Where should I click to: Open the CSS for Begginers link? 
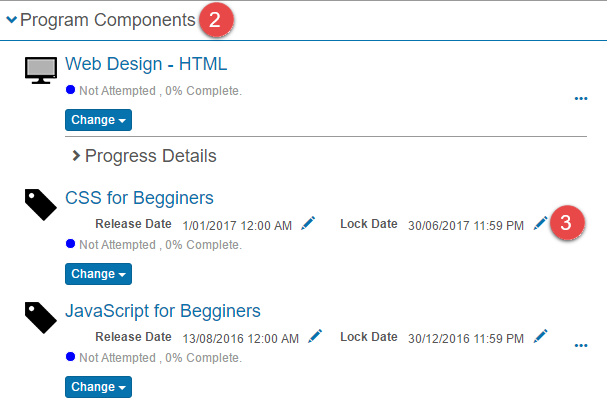click(139, 198)
